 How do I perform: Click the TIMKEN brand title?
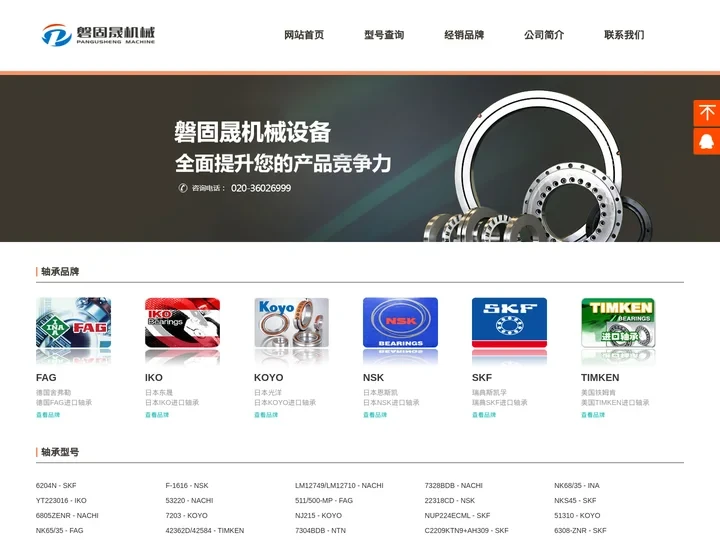pos(600,377)
